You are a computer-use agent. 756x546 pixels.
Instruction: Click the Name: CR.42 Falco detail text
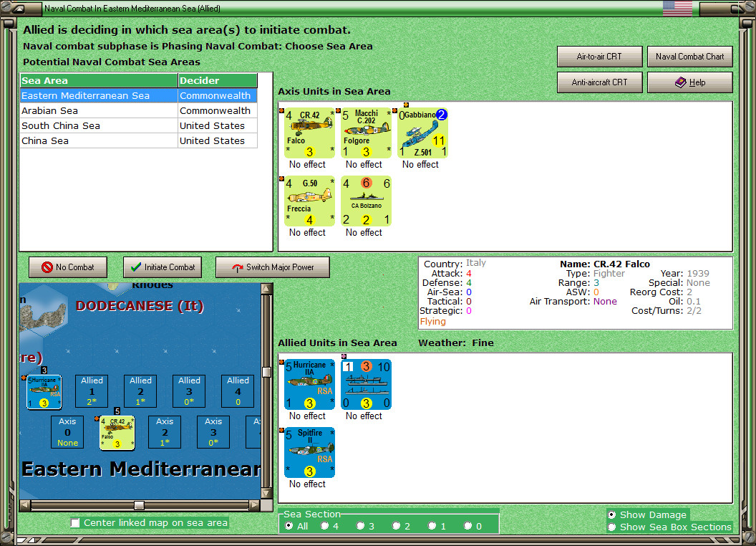click(x=605, y=264)
